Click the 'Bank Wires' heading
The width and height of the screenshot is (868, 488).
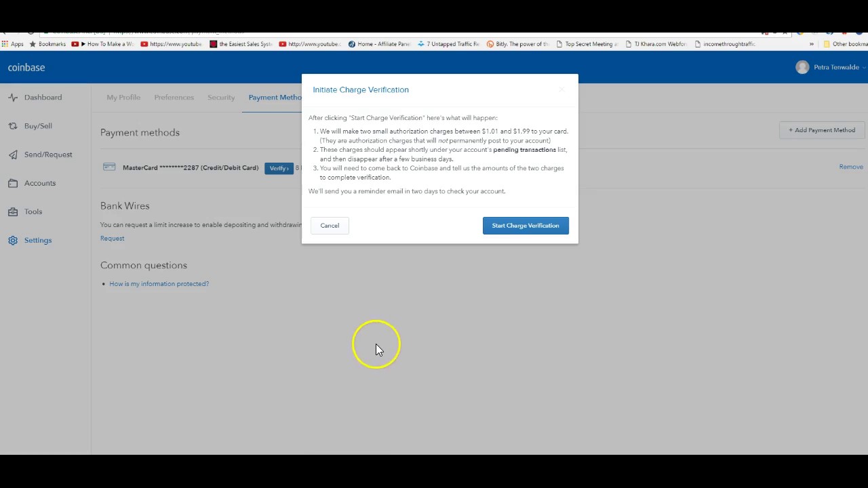pos(125,206)
